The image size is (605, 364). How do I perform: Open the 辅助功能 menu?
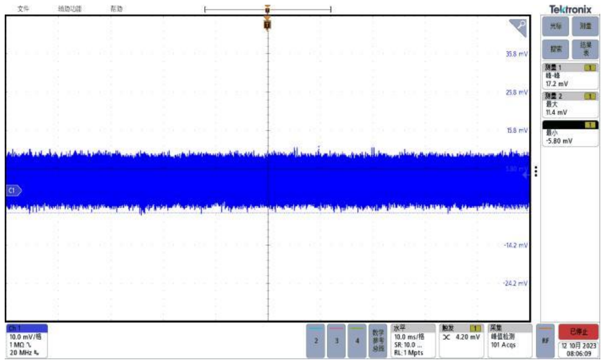pyautogui.click(x=70, y=8)
